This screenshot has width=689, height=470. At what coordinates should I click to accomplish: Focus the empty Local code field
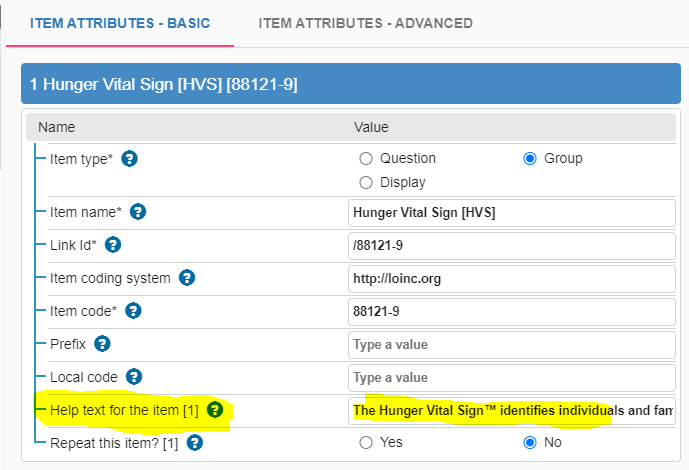[512, 378]
